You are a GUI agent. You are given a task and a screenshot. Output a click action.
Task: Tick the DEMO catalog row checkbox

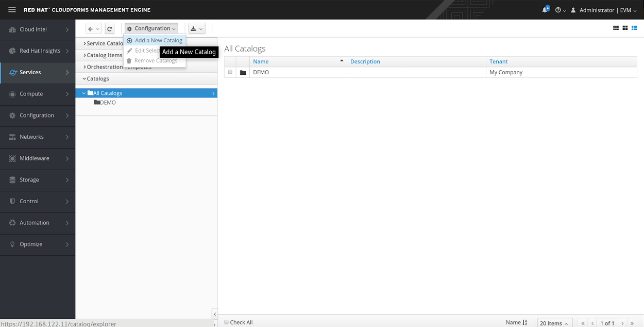point(230,72)
